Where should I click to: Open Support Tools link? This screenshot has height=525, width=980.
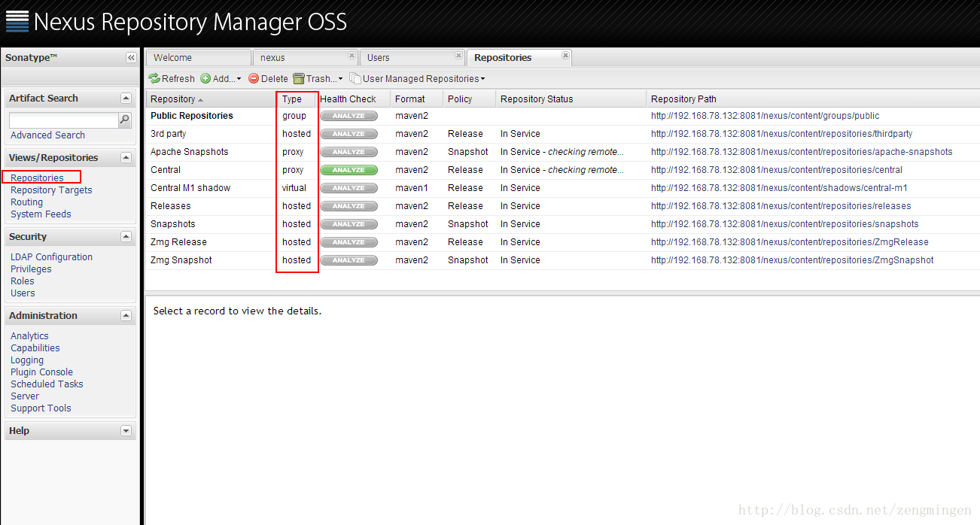41,408
